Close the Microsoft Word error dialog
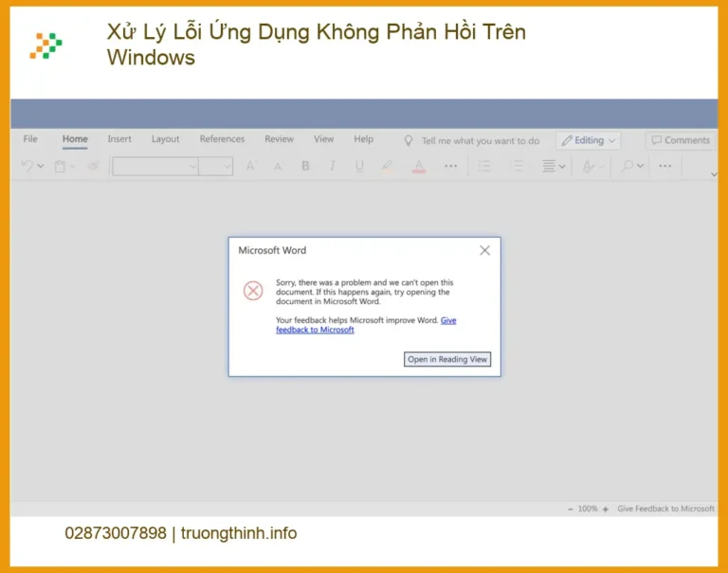 [x=484, y=251]
